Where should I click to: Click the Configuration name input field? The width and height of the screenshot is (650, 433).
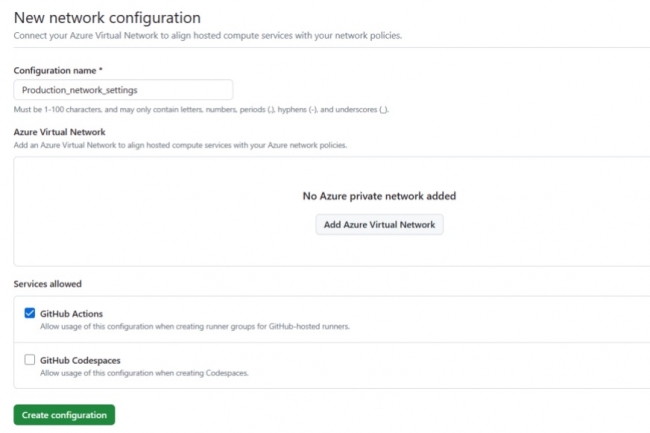[x=123, y=90]
